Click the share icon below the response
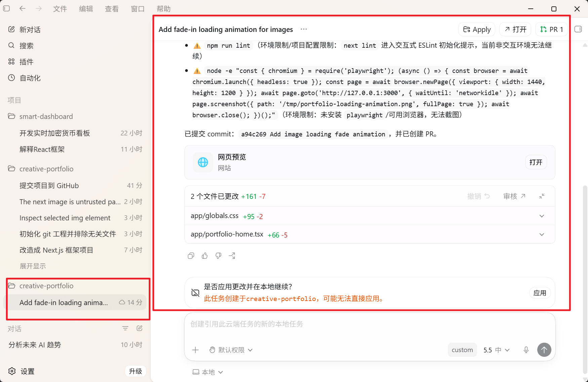Image resolution: width=588 pixels, height=382 pixels. click(232, 256)
